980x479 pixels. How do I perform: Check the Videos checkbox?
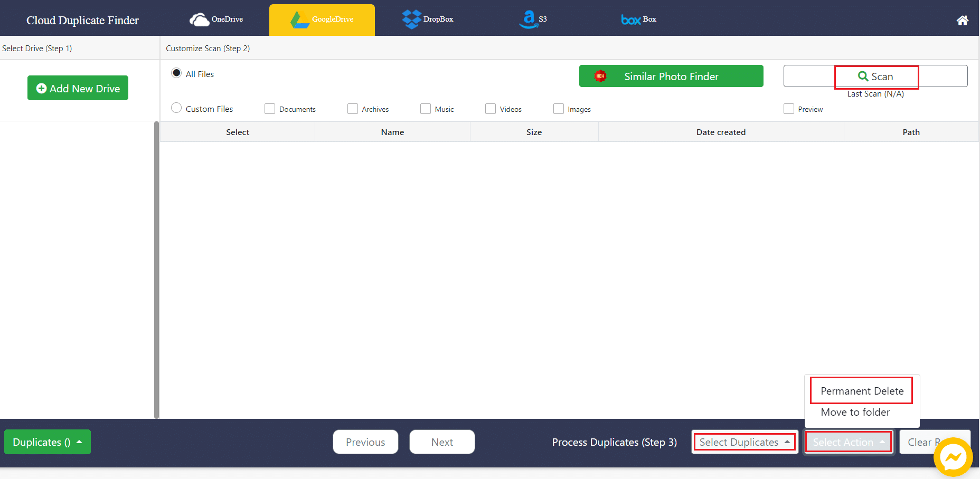pyautogui.click(x=491, y=109)
